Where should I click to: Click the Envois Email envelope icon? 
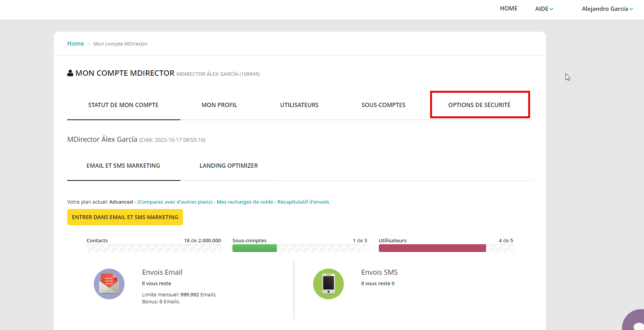point(109,284)
